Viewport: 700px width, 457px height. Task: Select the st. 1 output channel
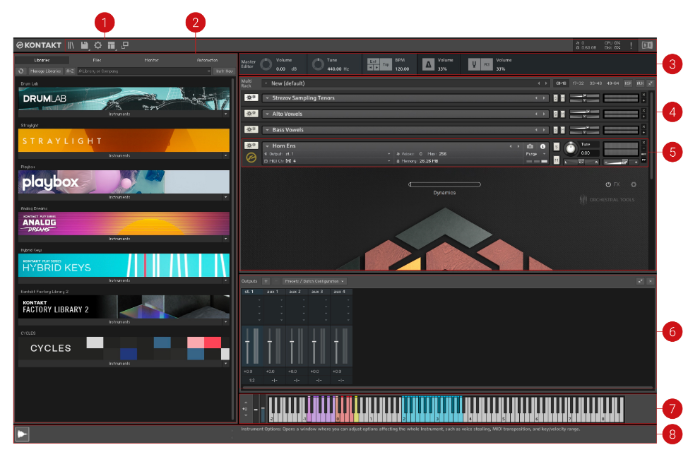(252, 292)
